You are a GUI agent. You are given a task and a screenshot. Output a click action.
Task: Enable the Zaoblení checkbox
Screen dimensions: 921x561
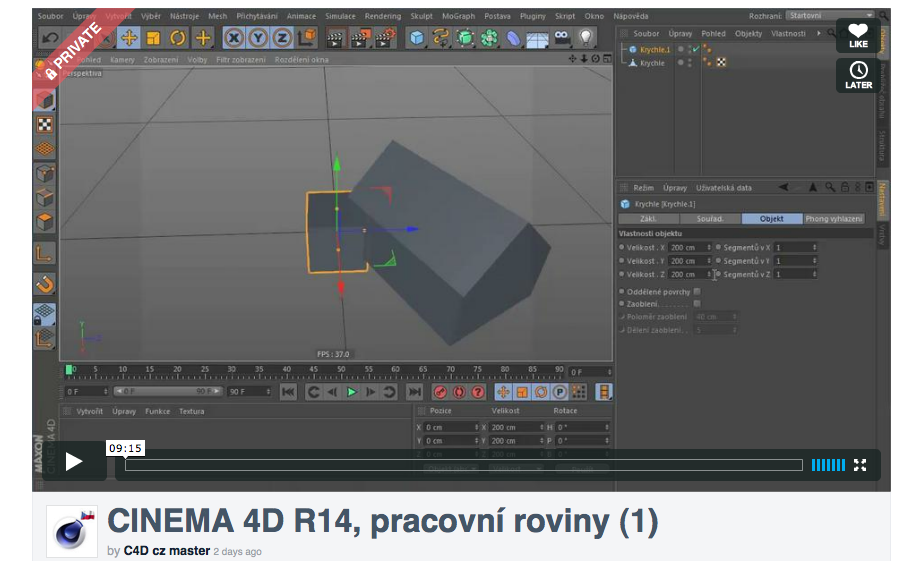tap(697, 304)
